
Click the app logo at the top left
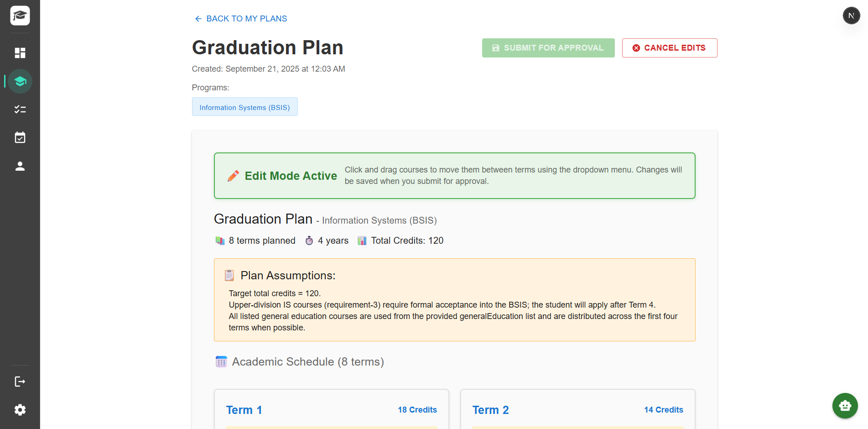click(19, 15)
